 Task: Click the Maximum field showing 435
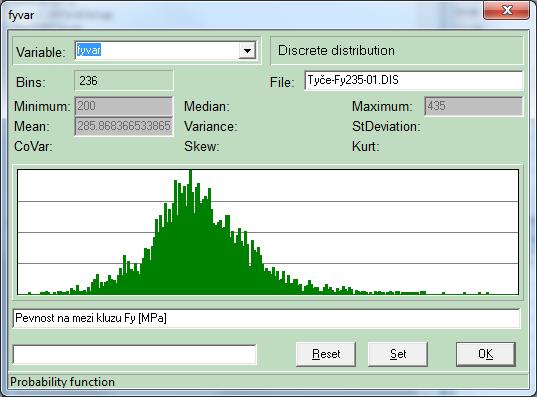click(474, 106)
